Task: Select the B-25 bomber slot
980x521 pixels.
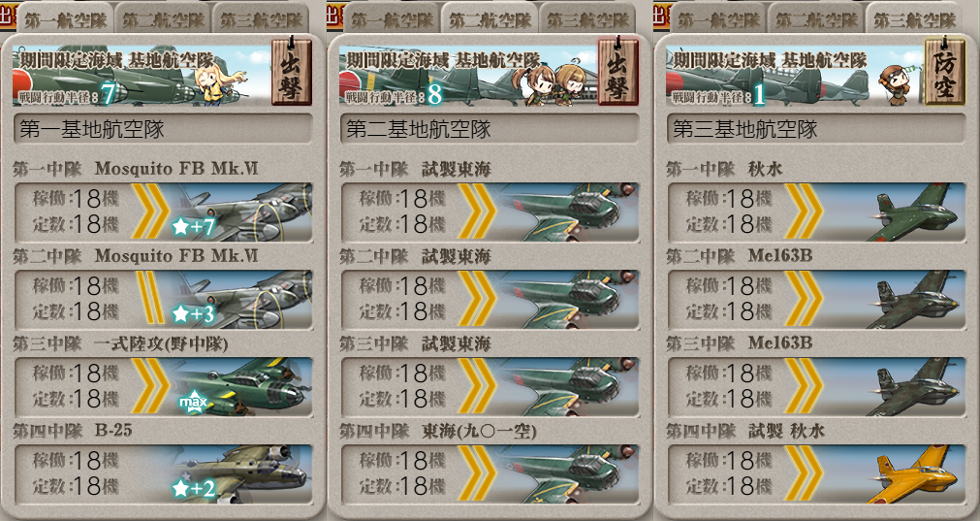Action: coord(163,474)
